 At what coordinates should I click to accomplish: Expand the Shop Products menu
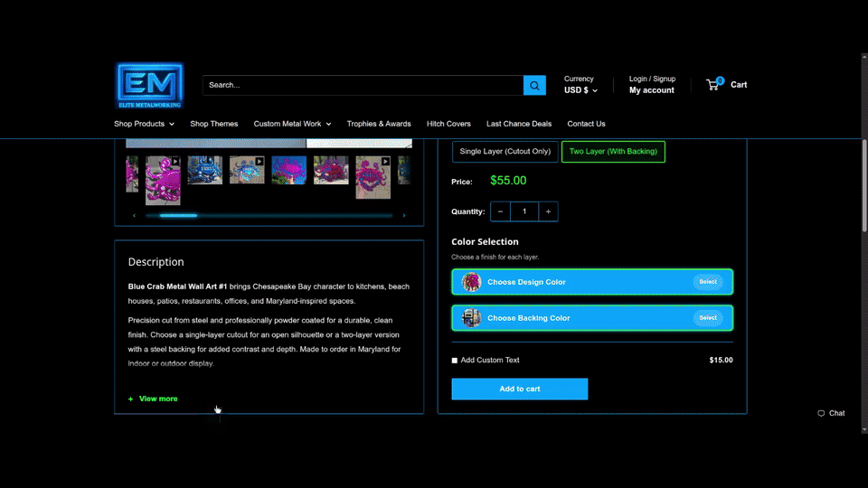click(144, 124)
